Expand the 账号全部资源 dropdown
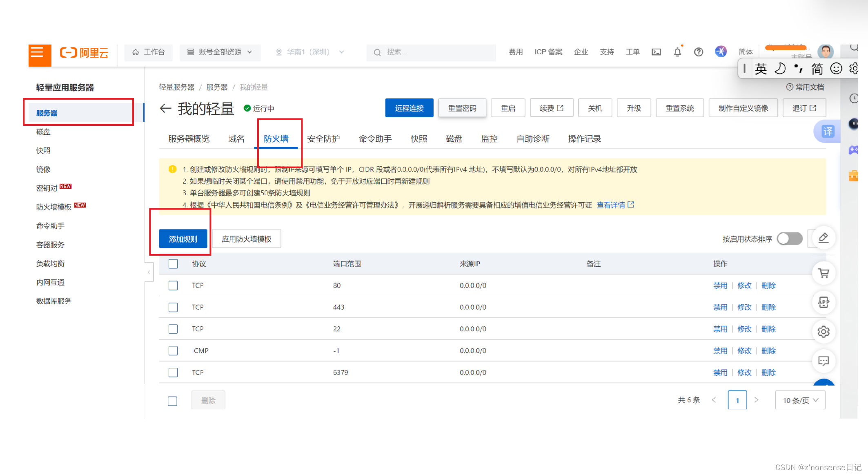 coord(220,52)
